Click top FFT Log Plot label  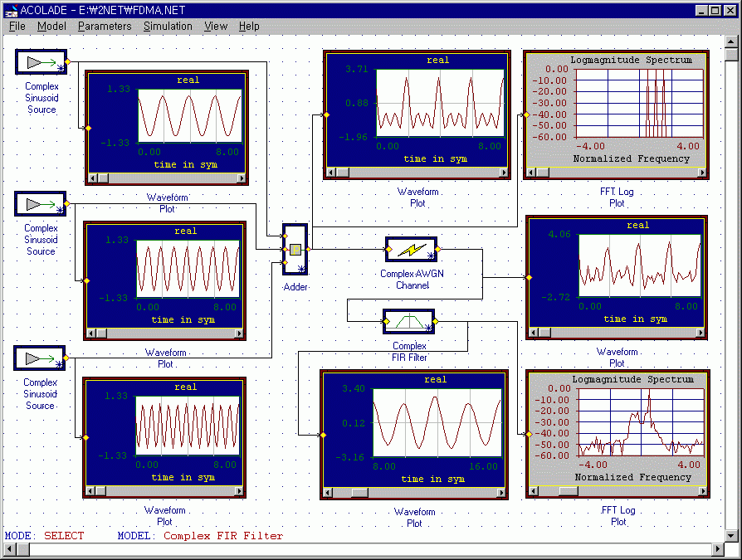click(x=617, y=197)
